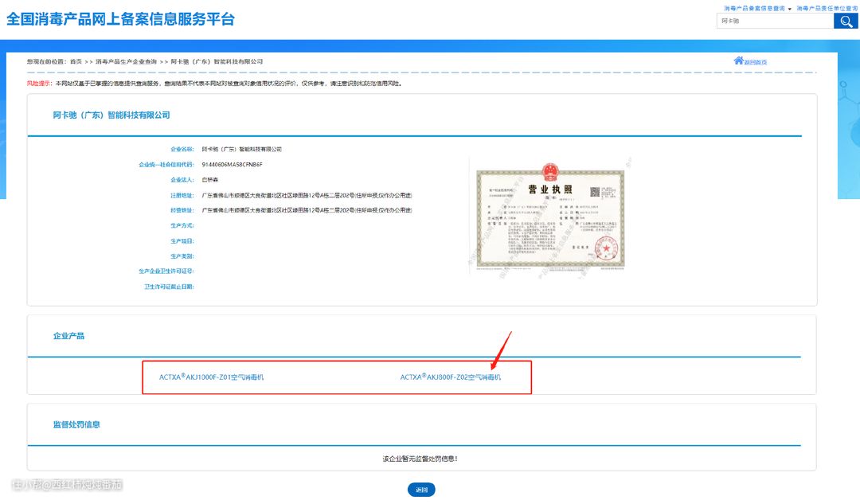
Task: Click the 经营地址 value text
Action: point(307,210)
